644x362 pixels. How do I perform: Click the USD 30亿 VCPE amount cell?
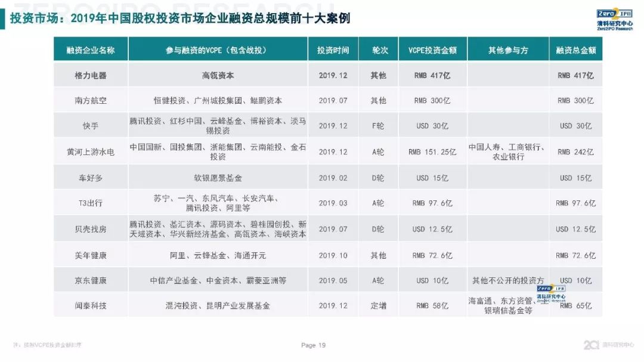[x=432, y=125]
